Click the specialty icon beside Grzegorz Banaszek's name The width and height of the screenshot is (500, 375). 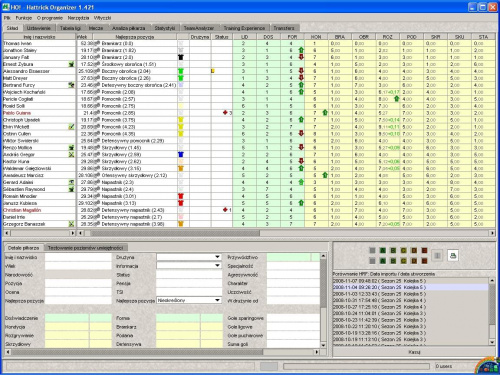71,224
